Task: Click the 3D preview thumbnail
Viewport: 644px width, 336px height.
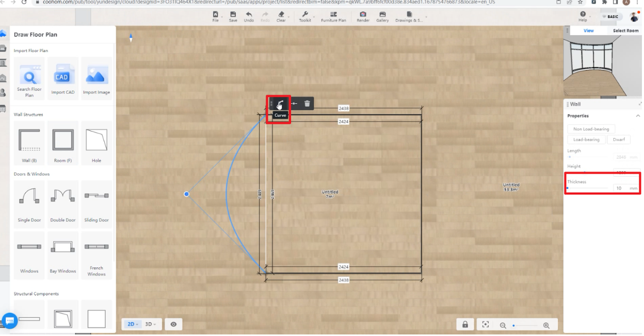Action: (602, 66)
